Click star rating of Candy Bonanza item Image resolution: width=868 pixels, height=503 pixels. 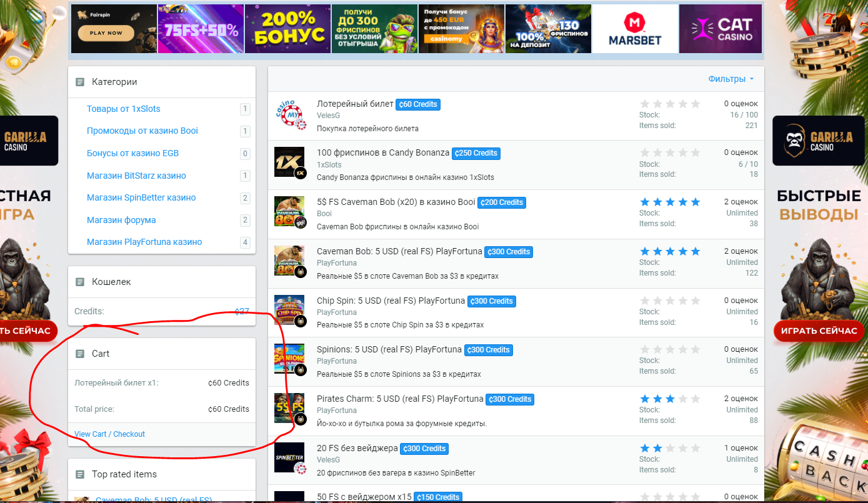coord(670,152)
